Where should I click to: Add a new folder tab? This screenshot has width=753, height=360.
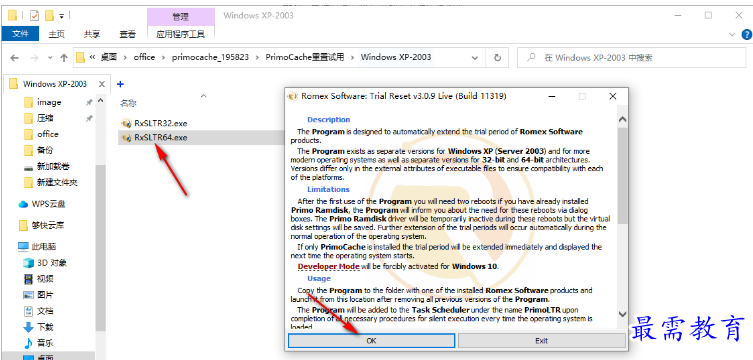tap(121, 84)
